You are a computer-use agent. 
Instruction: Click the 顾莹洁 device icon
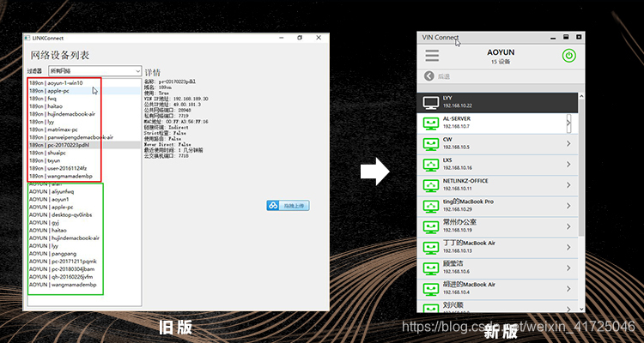pos(431,268)
